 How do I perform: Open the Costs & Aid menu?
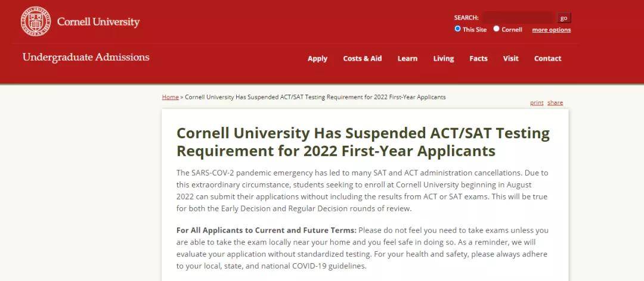coord(363,58)
